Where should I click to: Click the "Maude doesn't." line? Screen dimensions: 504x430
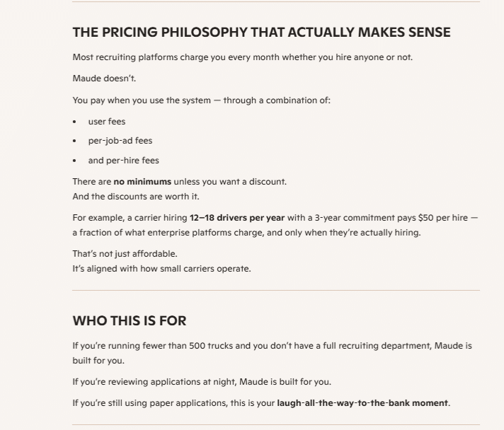pyautogui.click(x=104, y=79)
